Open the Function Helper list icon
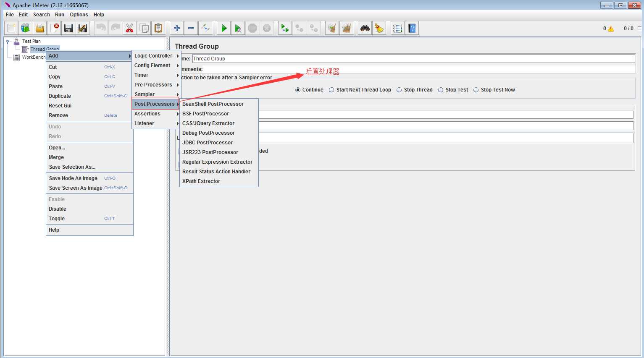The height and width of the screenshot is (358, 644). point(397,28)
